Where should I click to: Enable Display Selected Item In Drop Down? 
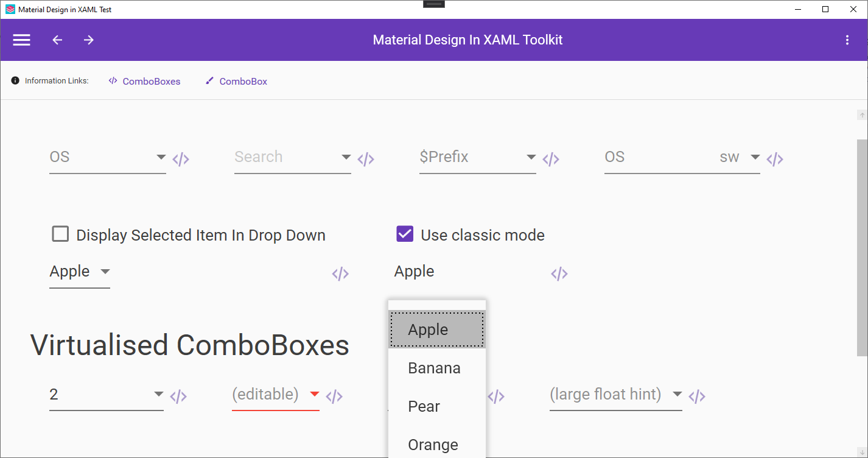pyautogui.click(x=60, y=234)
